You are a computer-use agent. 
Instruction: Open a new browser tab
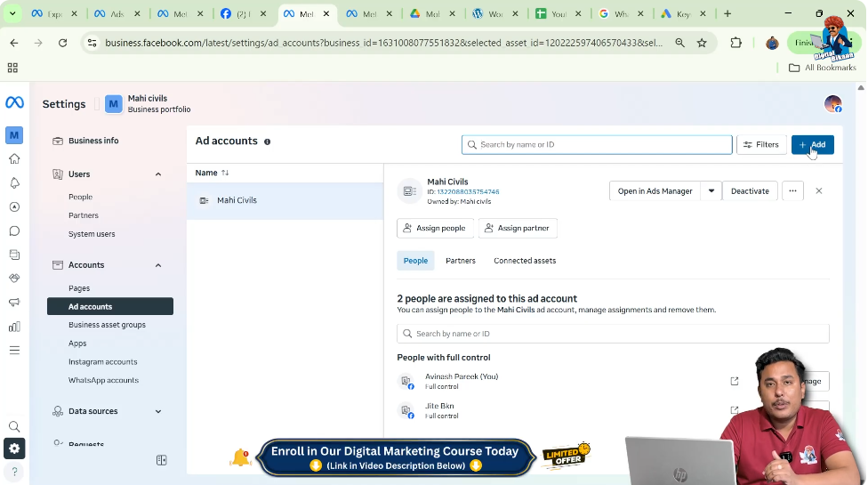click(727, 13)
